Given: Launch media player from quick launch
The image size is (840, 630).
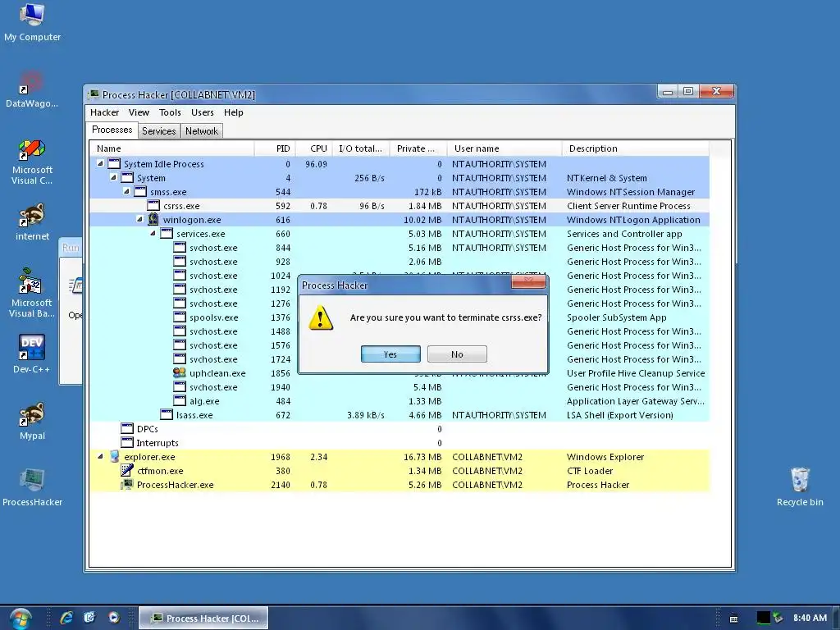Looking at the screenshot, I should coord(113,618).
